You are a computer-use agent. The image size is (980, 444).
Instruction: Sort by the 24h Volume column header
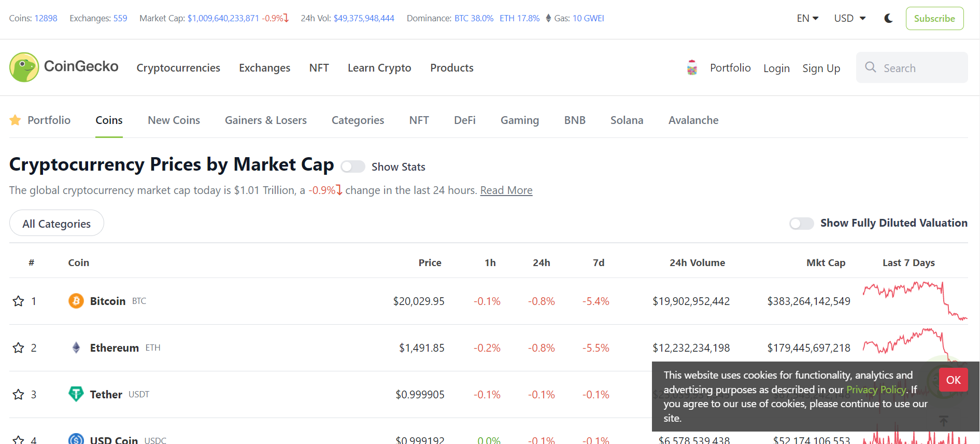coord(697,262)
